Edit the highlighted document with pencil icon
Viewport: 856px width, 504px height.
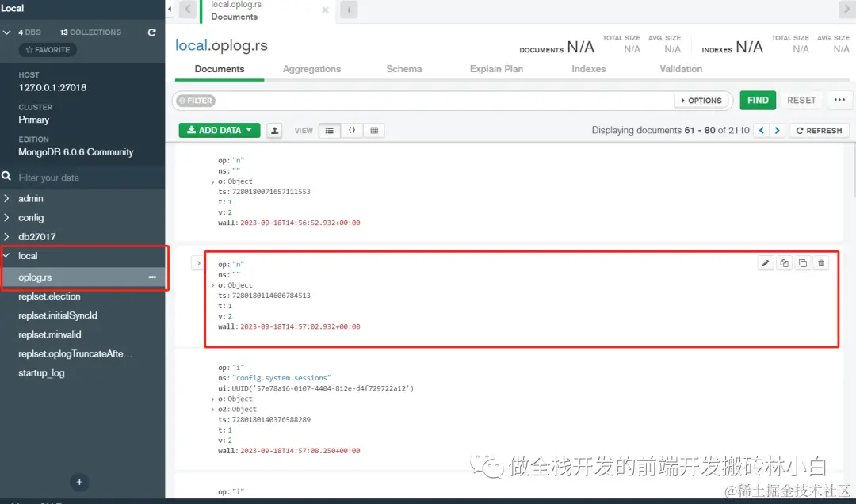(x=766, y=263)
